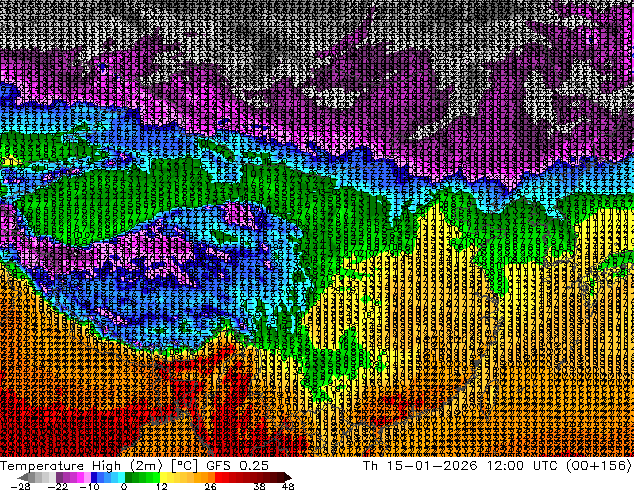Click the '26' legend value
The image size is (634, 490).
[x=210, y=486]
